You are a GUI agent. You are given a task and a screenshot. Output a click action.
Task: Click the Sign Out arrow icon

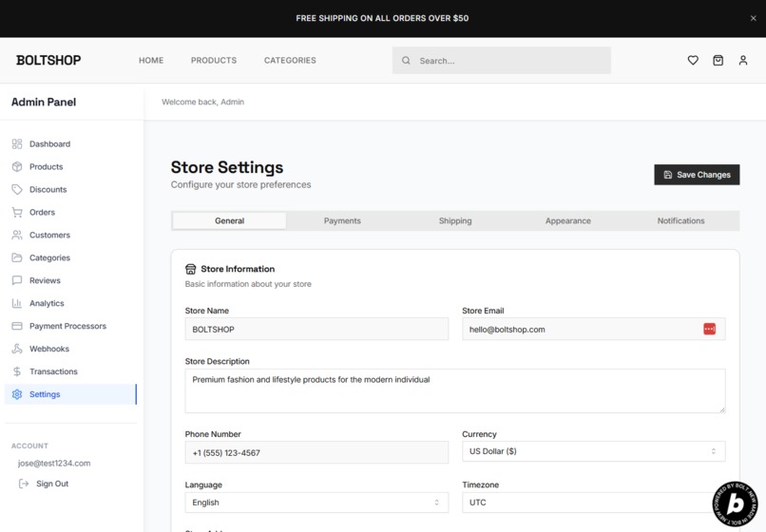click(24, 484)
